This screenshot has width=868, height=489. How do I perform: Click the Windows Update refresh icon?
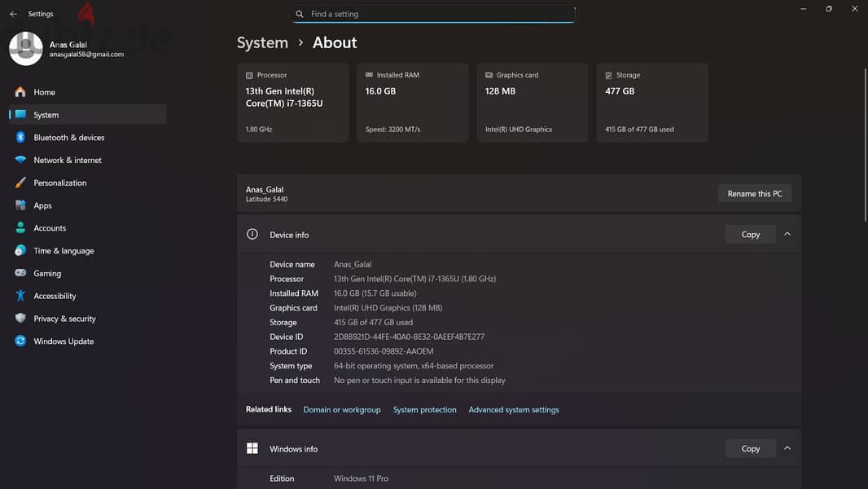click(x=20, y=341)
